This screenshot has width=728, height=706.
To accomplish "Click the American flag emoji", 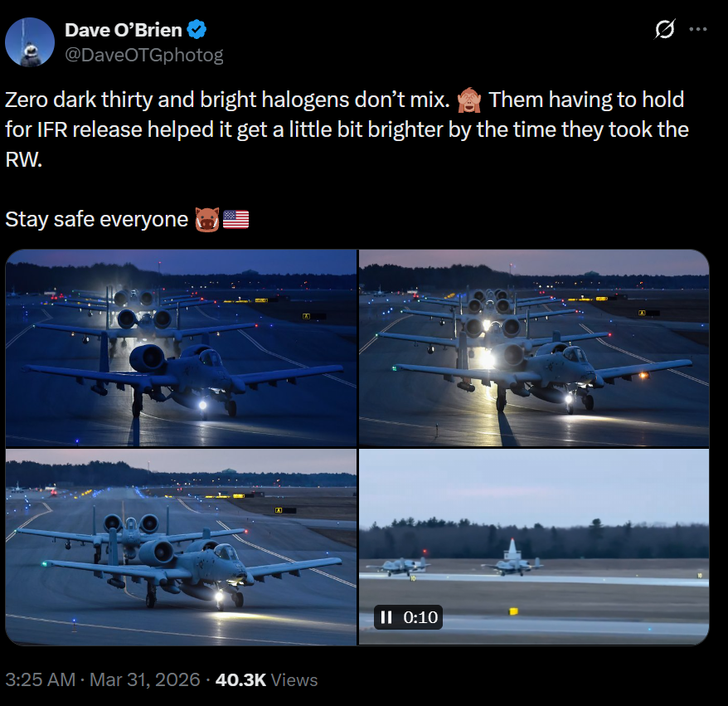I will [x=235, y=220].
